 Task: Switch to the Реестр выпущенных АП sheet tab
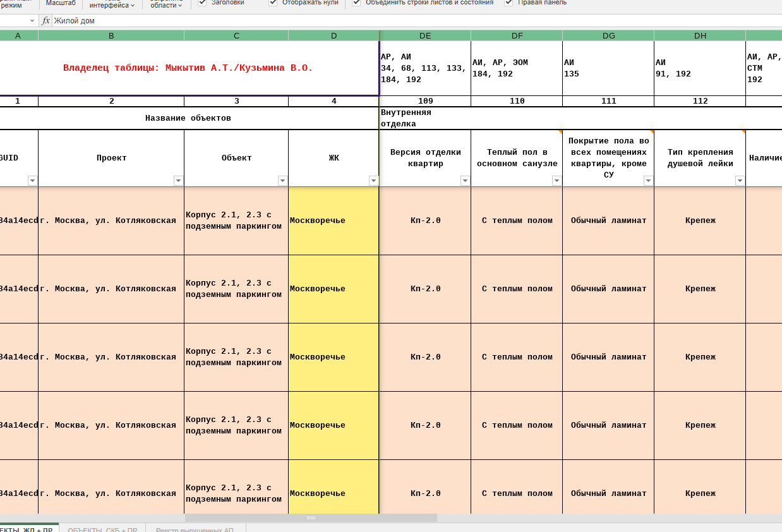coord(195,528)
